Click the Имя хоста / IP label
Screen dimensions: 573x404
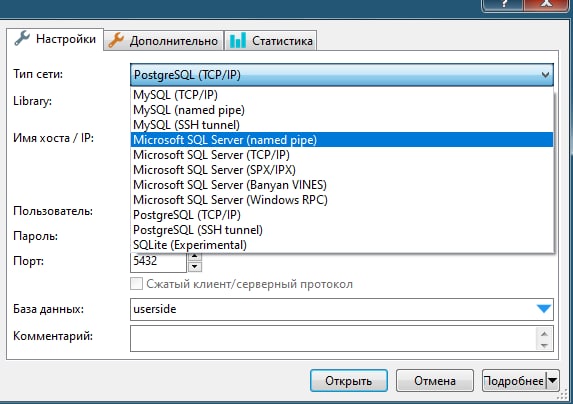(x=53, y=138)
